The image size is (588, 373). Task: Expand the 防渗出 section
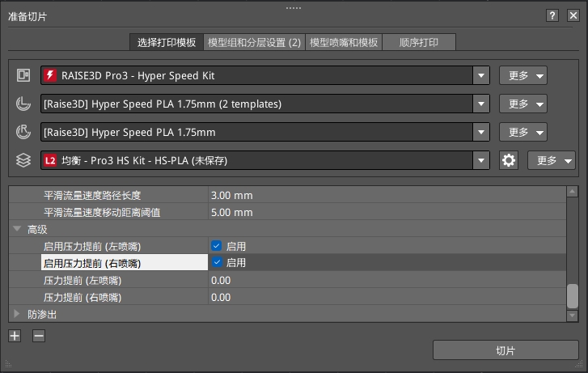(x=16, y=314)
